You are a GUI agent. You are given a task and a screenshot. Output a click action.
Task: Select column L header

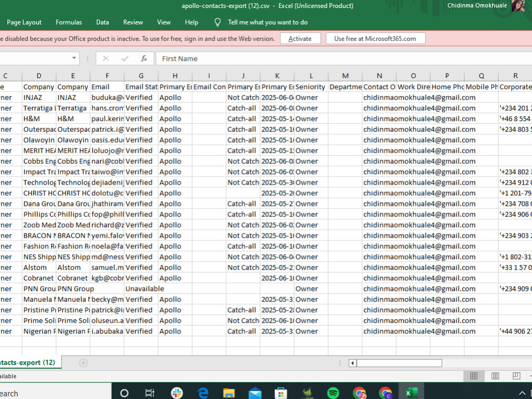click(311, 76)
